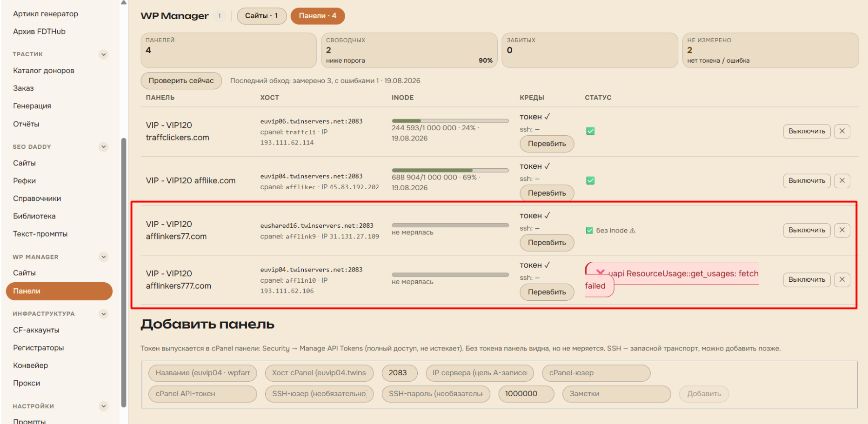Open Регистраторы in the sidebar

tap(38, 348)
